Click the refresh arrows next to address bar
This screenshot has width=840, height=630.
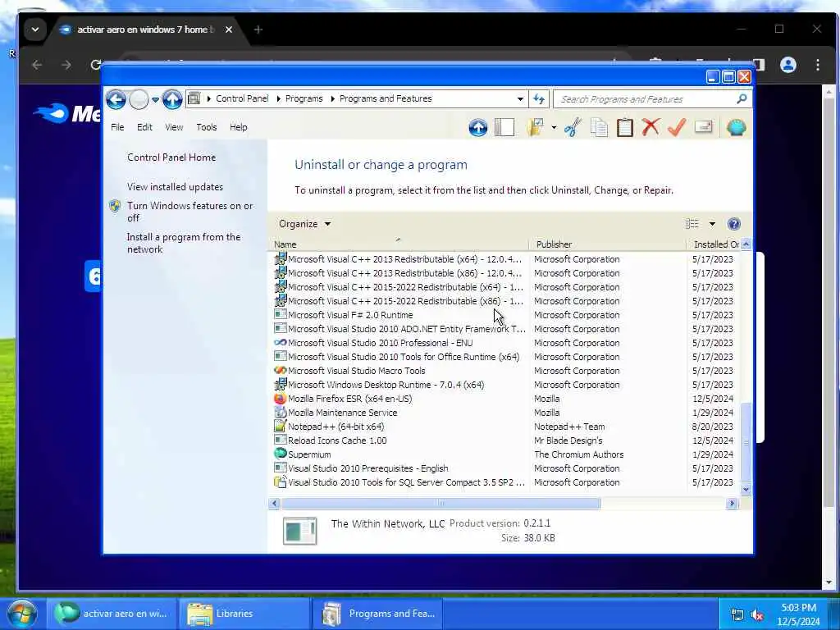coord(539,98)
